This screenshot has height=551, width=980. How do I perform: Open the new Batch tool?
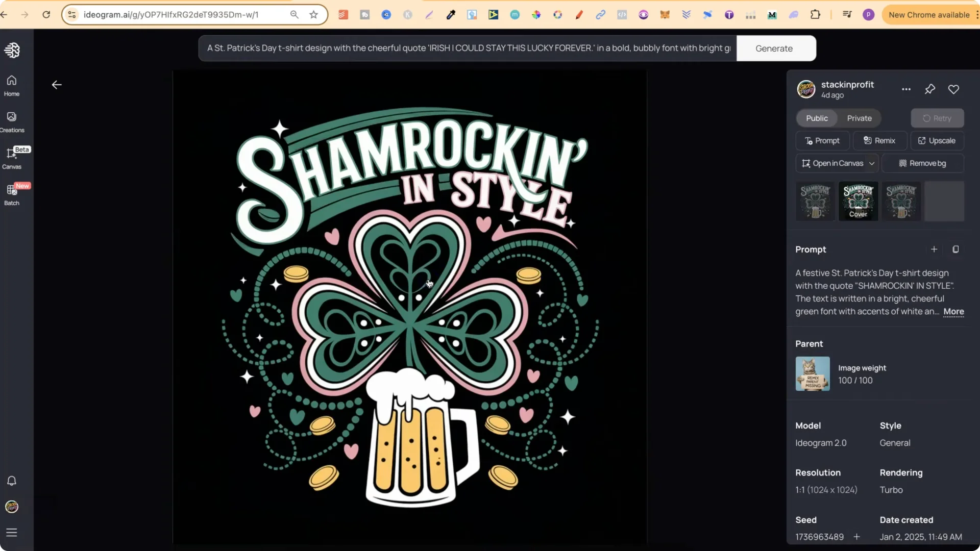[x=11, y=194]
